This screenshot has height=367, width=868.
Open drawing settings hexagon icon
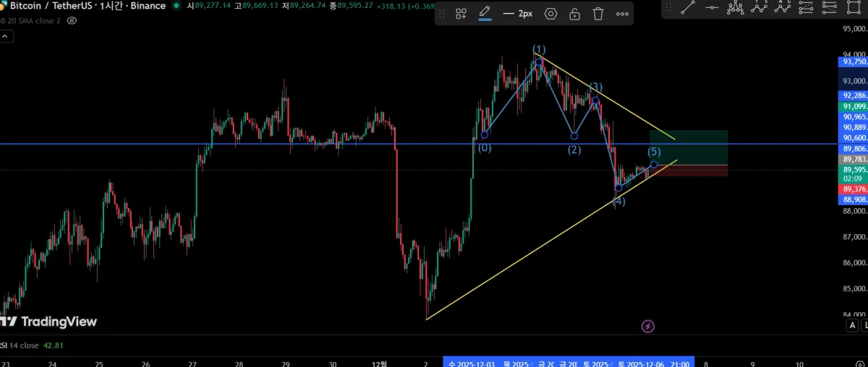pos(551,14)
